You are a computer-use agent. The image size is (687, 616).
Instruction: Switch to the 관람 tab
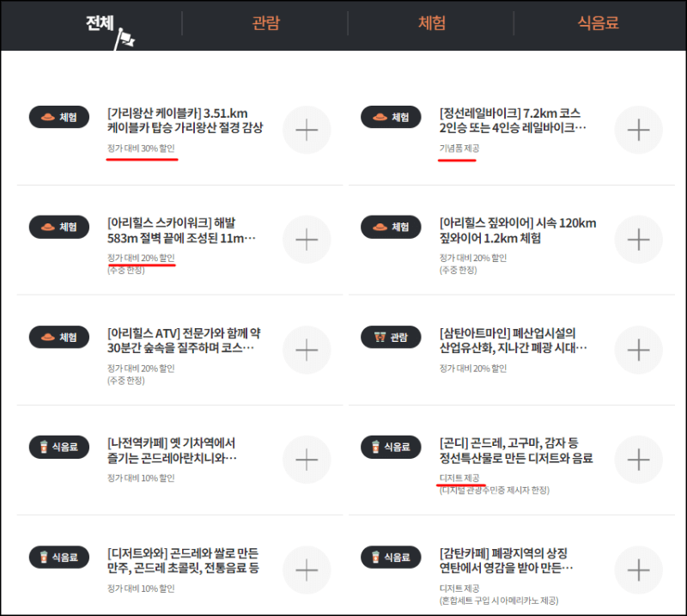click(x=264, y=24)
